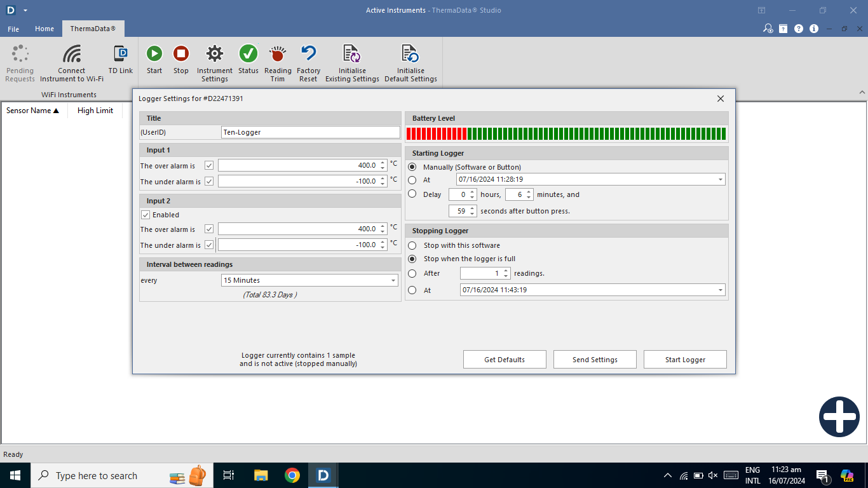868x488 pixels.
Task: Click the Factory Reset icon
Action: pyautogui.click(x=308, y=54)
